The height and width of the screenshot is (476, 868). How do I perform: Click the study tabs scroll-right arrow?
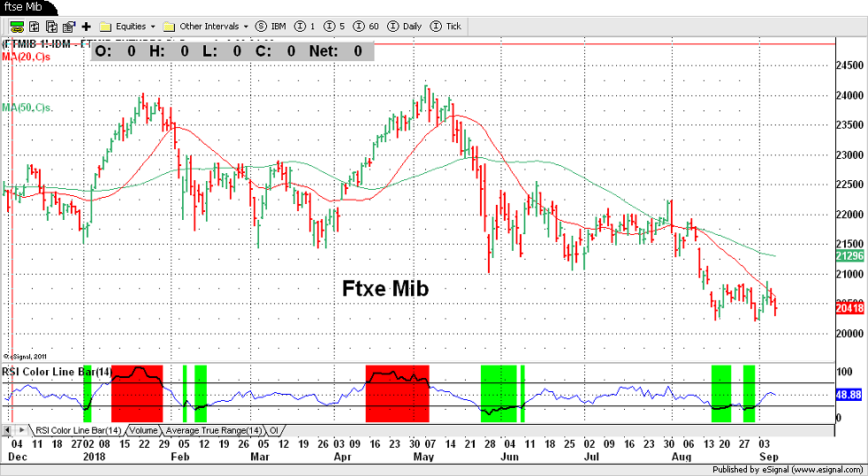21,429
